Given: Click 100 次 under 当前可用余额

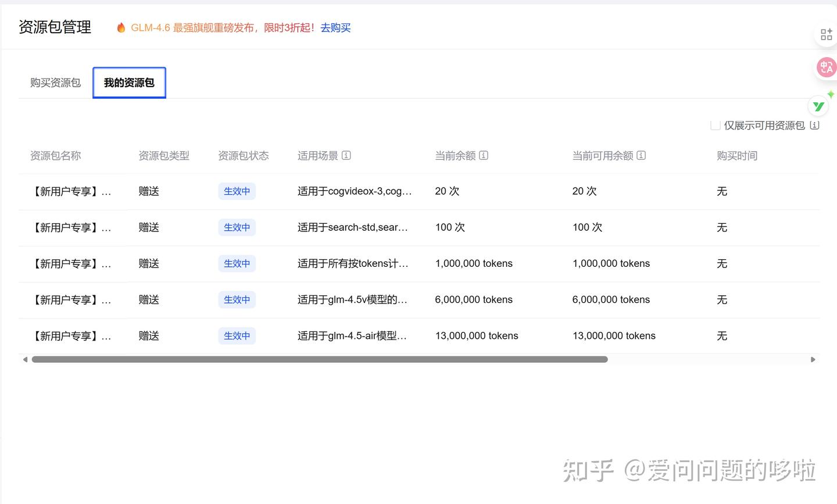Looking at the screenshot, I should coord(587,227).
